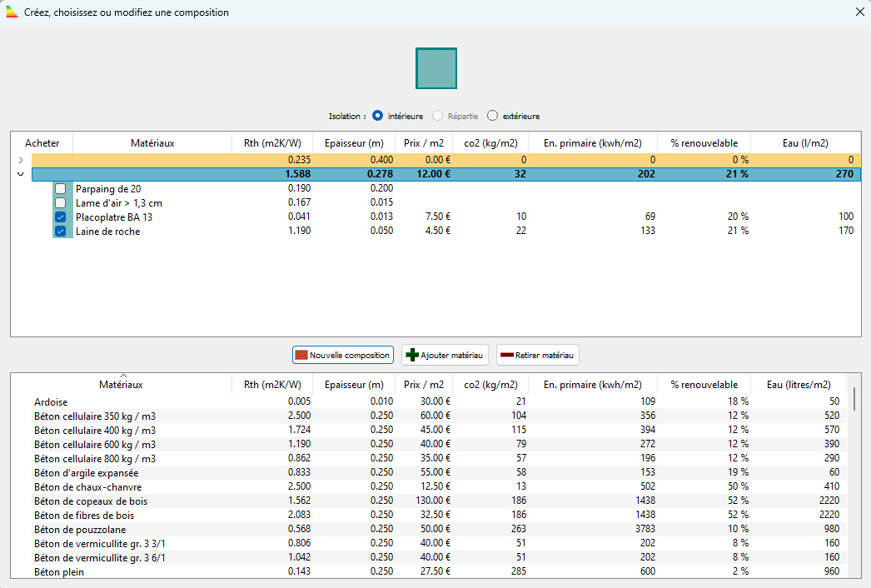871x588 pixels.
Task: Click the Rth (m2K/W) header in upper table
Action: [271, 143]
